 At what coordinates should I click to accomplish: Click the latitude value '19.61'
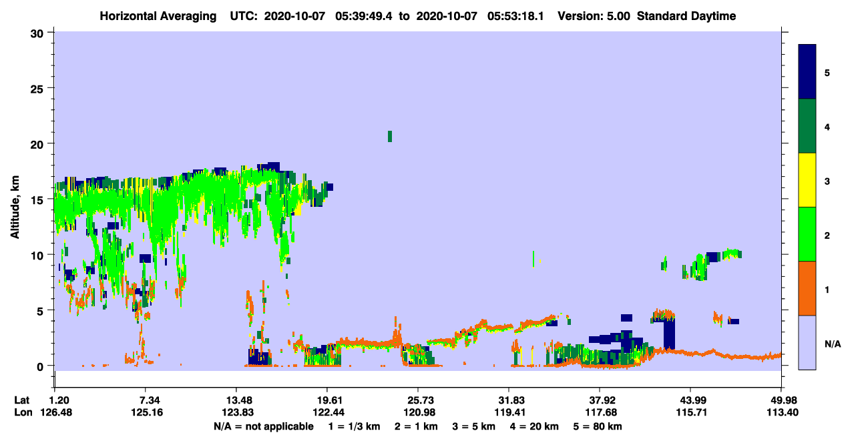click(x=327, y=400)
